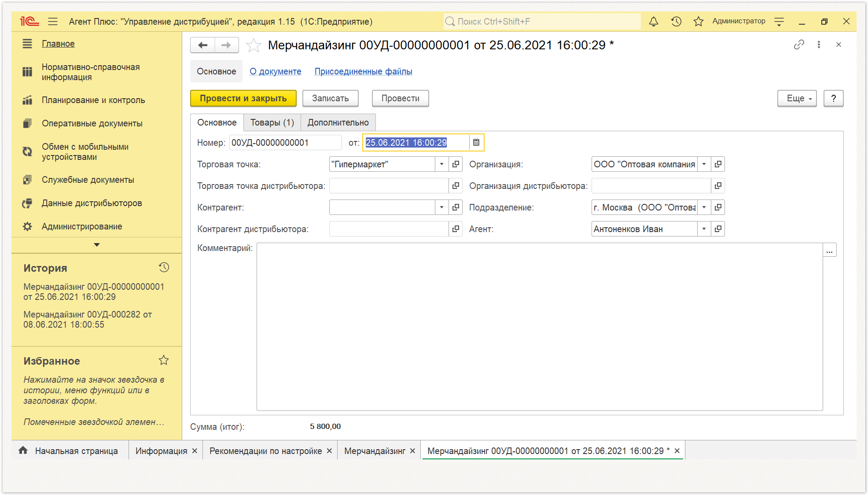Close the Рекомендации по настройке tab
868x495 pixels.
tap(329, 451)
